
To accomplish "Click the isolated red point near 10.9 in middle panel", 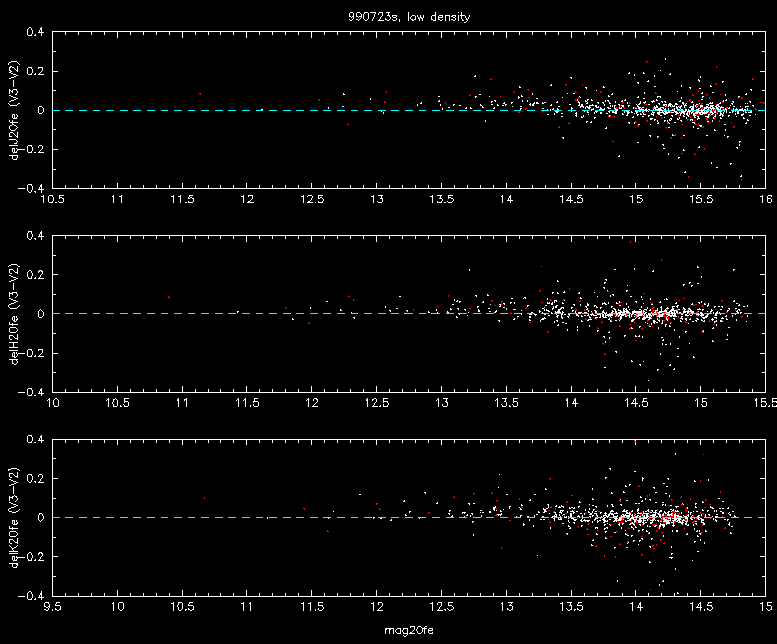I will coord(169,297).
